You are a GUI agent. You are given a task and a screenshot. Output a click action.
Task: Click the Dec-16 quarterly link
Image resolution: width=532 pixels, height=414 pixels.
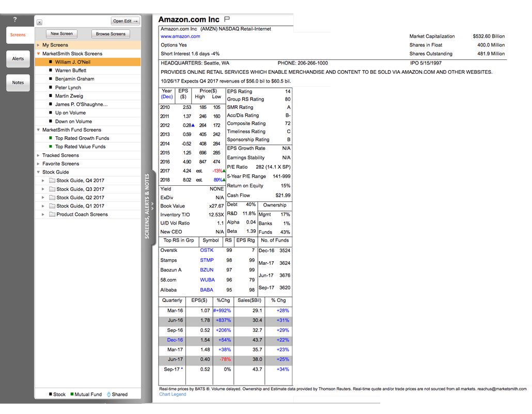click(x=175, y=340)
